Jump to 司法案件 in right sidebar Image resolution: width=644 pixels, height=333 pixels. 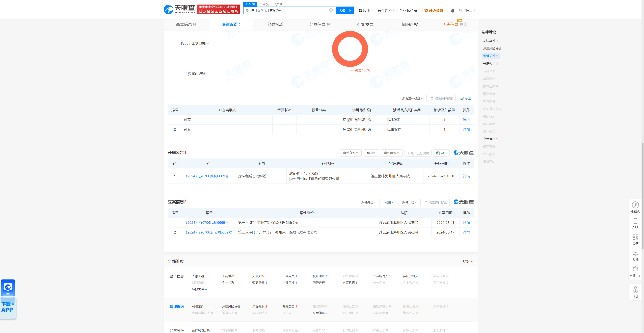point(490,41)
